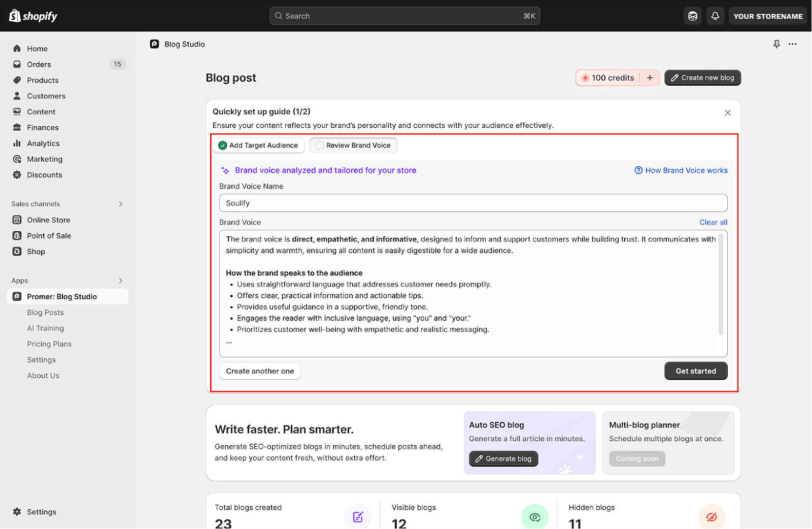
Task: Click the Content icon in sidebar
Action: 17,112
